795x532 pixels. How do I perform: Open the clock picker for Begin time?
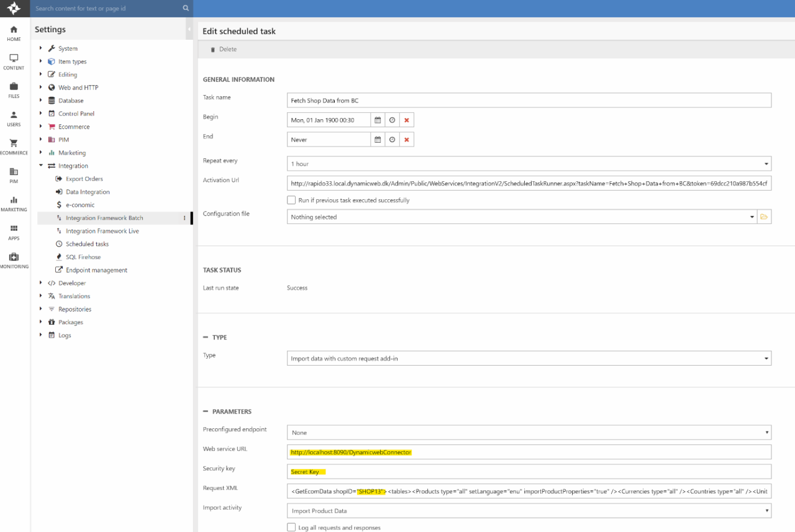coord(392,120)
